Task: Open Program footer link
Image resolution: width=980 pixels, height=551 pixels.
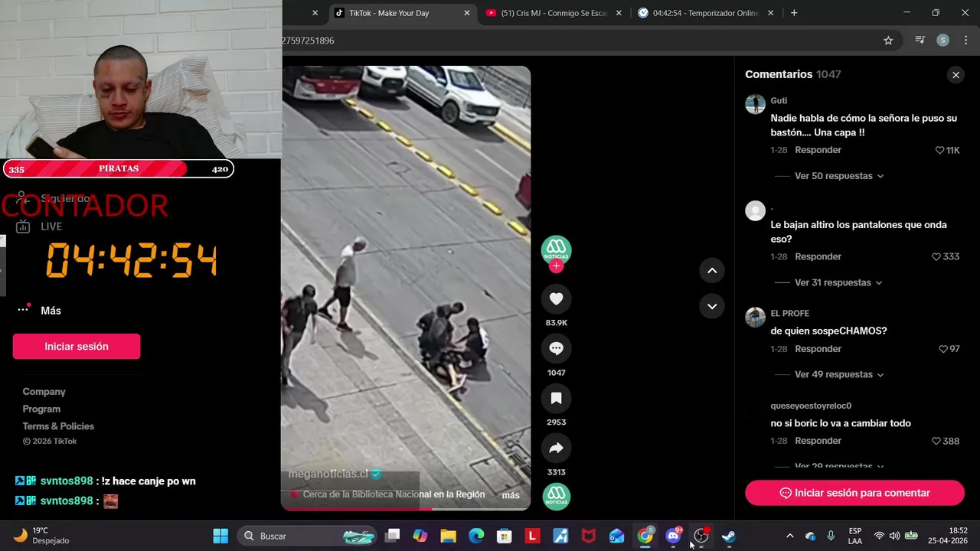Action: click(x=41, y=409)
